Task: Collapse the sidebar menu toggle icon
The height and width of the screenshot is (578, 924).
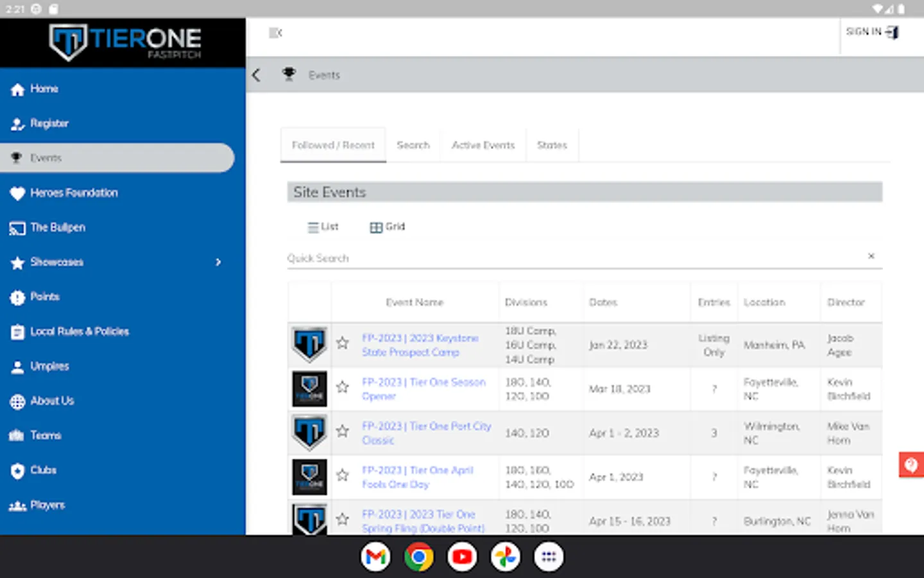Action: click(275, 33)
